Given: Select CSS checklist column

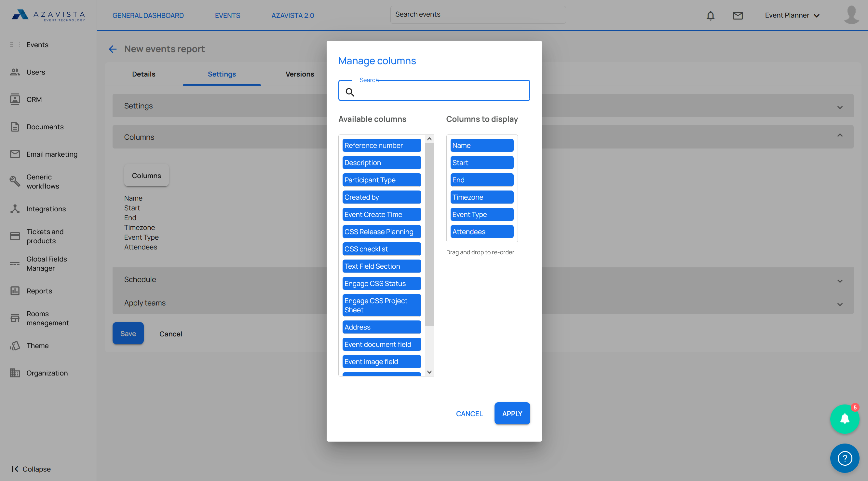Looking at the screenshot, I should [382, 248].
